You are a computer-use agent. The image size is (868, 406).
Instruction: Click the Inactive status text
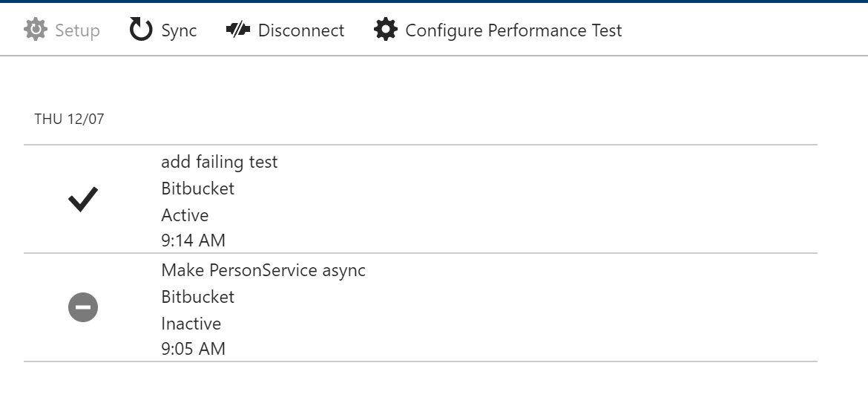tap(191, 324)
